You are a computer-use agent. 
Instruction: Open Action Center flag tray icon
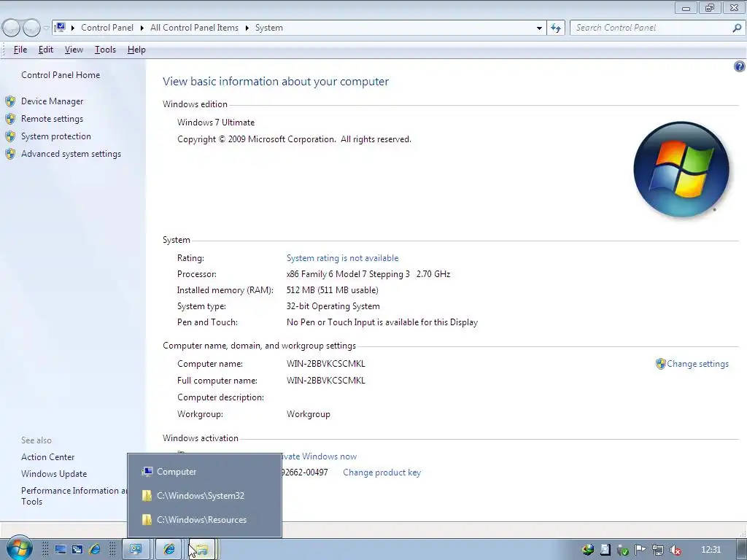pos(640,550)
